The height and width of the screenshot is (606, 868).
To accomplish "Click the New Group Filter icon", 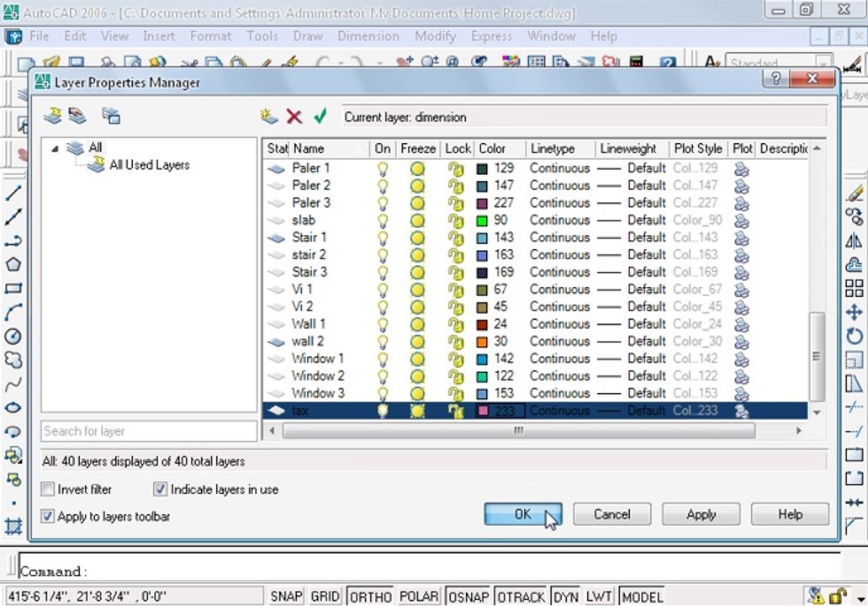I will coord(77,116).
